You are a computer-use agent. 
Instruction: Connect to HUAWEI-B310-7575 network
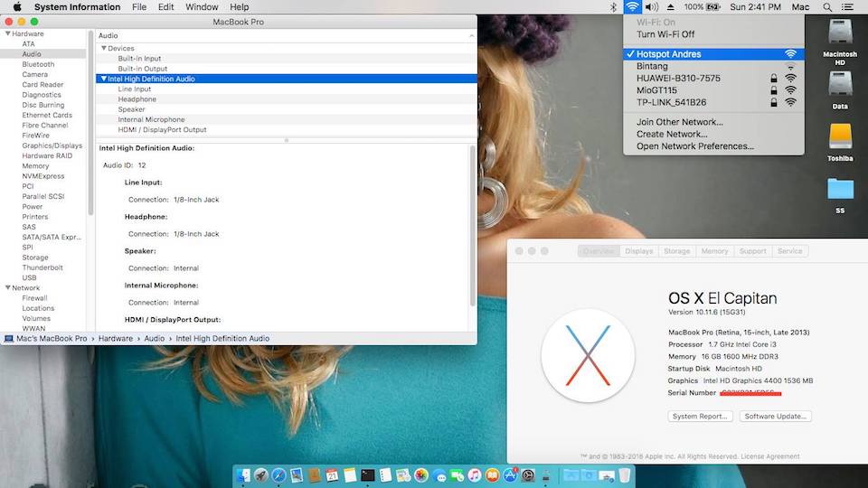[x=713, y=78]
